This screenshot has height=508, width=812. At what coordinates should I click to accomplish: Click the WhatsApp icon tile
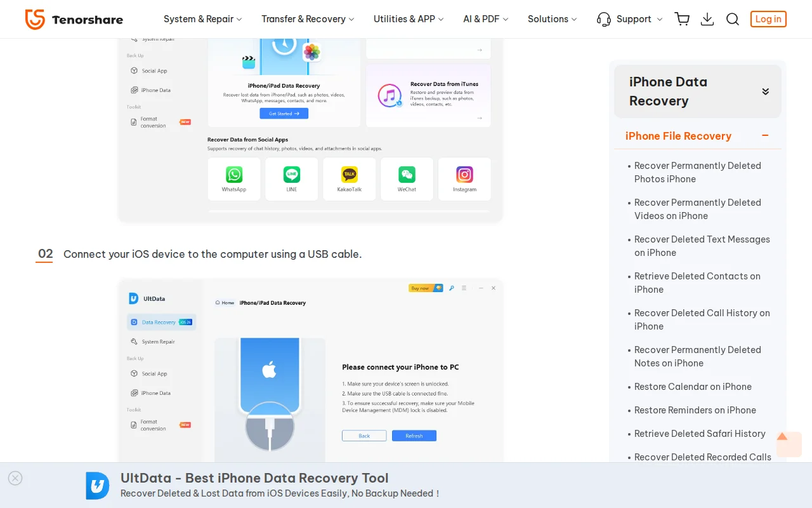click(234, 178)
